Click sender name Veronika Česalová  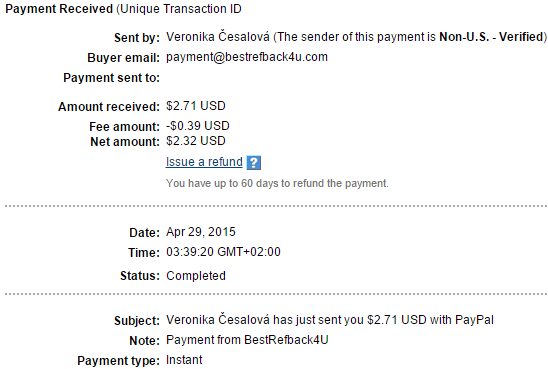click(218, 37)
